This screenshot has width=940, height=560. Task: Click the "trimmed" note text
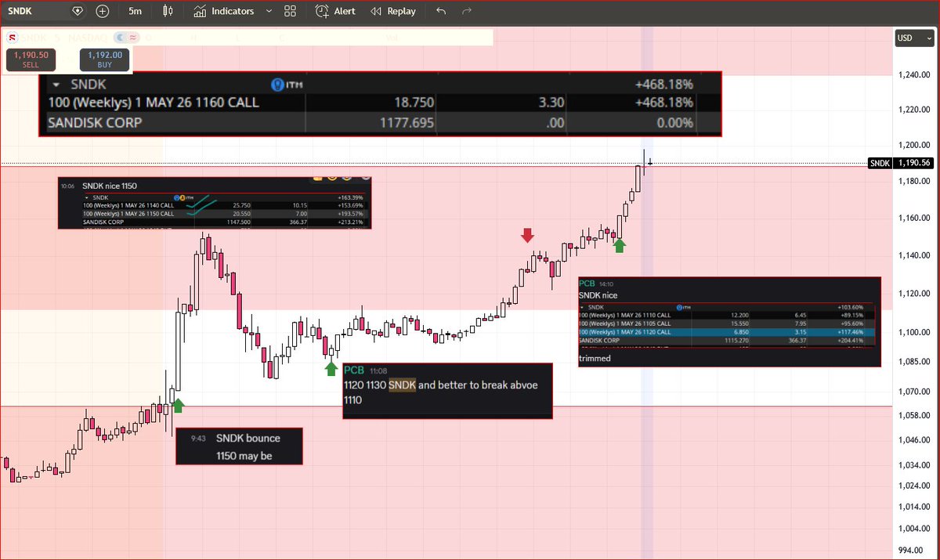pyautogui.click(x=595, y=358)
